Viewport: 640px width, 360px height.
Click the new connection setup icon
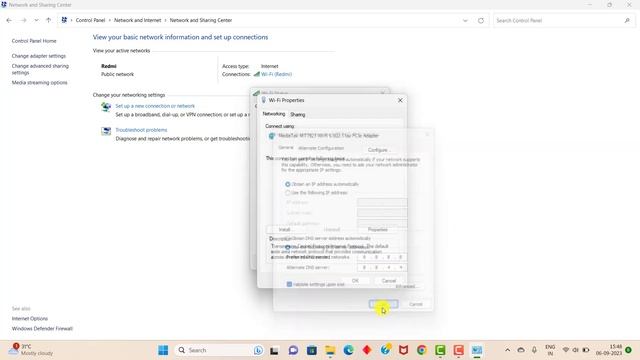coord(106,107)
